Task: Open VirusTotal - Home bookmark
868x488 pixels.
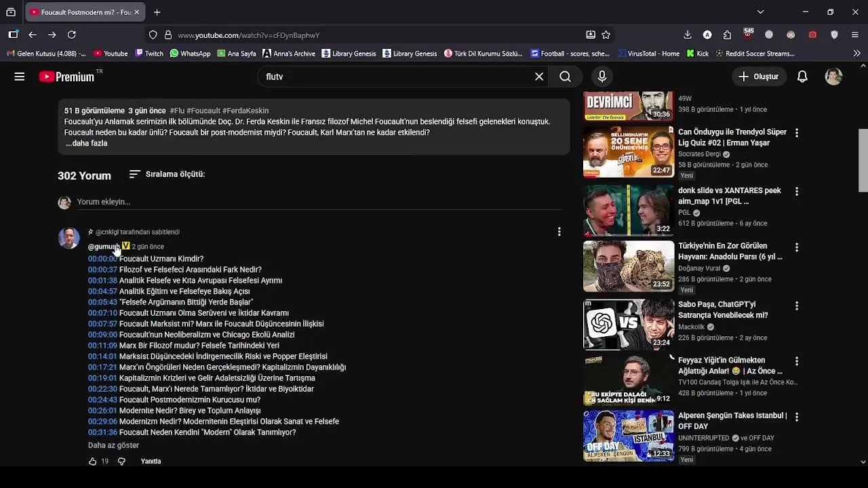Action: tap(649, 54)
